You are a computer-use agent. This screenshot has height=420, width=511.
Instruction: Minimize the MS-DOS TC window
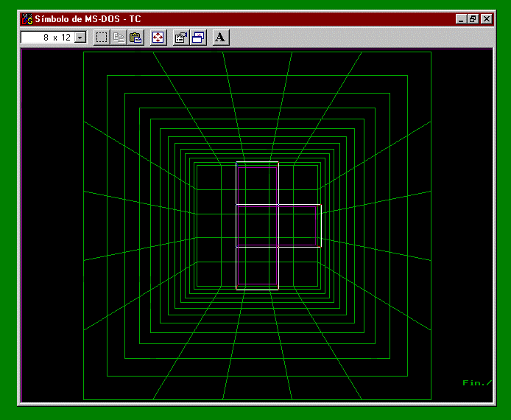461,19
